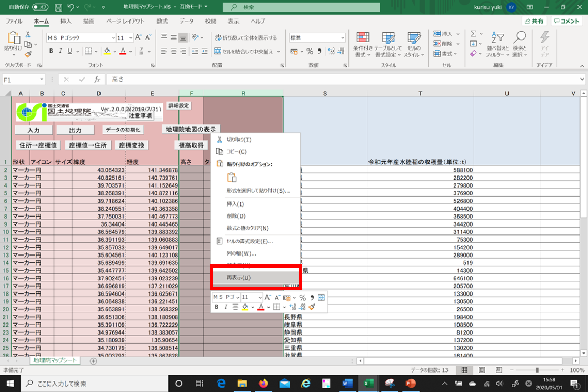Click the AutoSum sigma icon
This screenshot has height=392, width=588.
(x=474, y=34)
